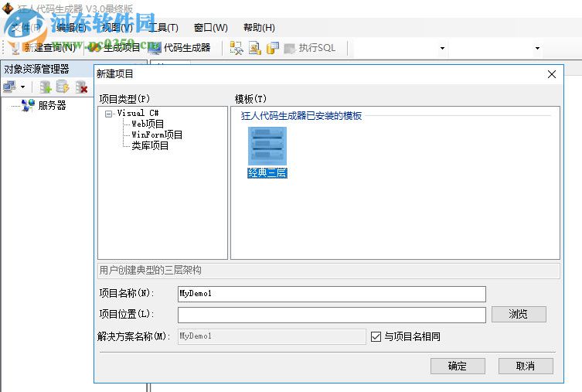582x392 pixels.
Task: Open the 工具(T) menu
Action: coord(163,28)
